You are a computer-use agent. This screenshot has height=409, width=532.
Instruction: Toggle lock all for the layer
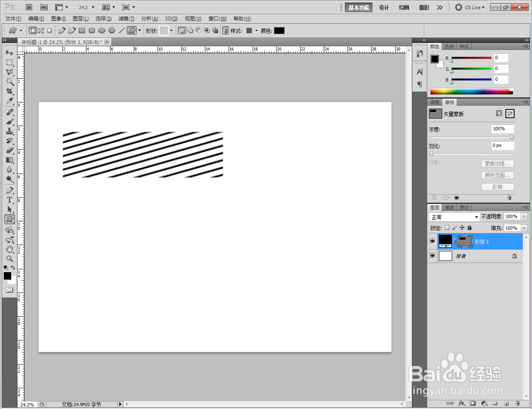(470, 228)
